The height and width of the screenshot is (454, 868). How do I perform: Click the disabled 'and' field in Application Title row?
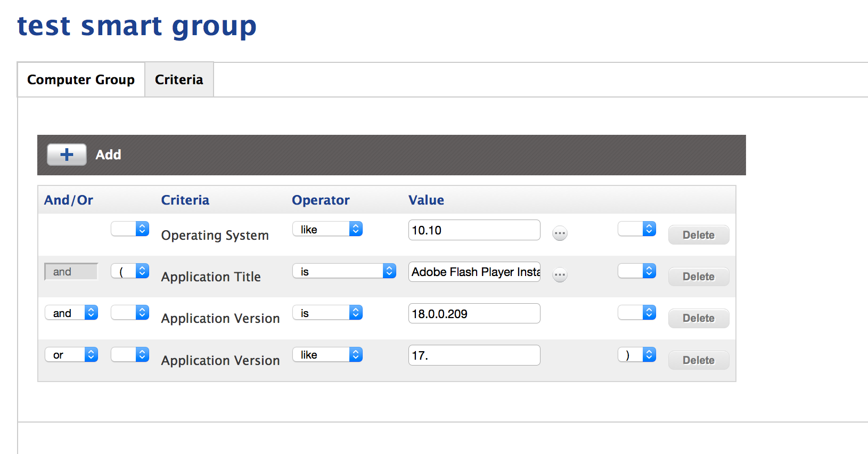tap(71, 272)
